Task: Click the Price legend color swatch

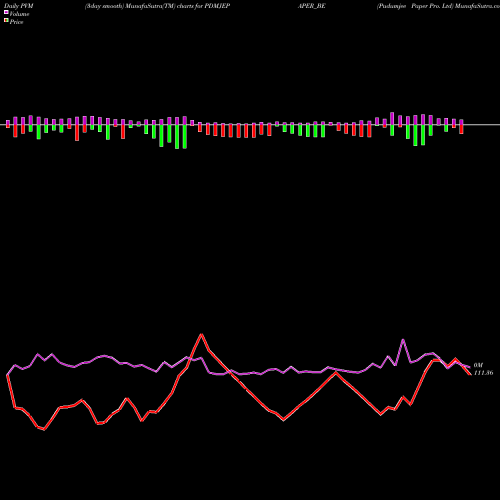Action: [6, 21]
